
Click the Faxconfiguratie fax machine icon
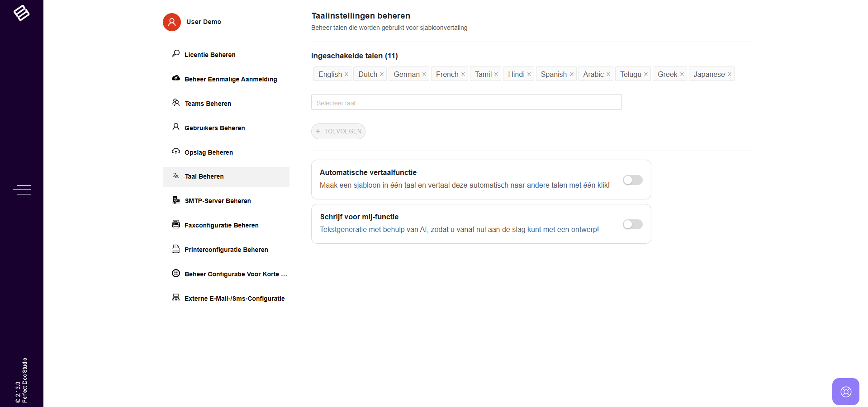click(176, 225)
